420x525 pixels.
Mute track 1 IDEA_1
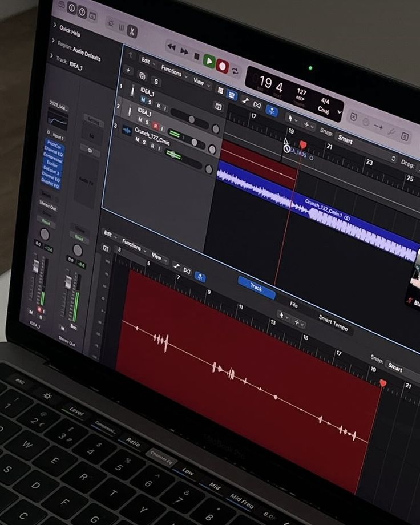click(x=143, y=100)
